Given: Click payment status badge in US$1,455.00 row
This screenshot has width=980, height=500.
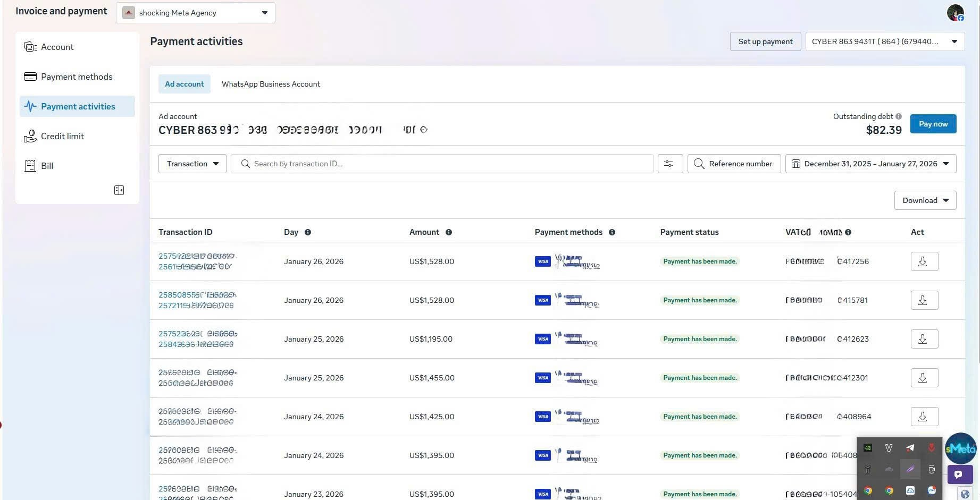Looking at the screenshot, I should (700, 378).
